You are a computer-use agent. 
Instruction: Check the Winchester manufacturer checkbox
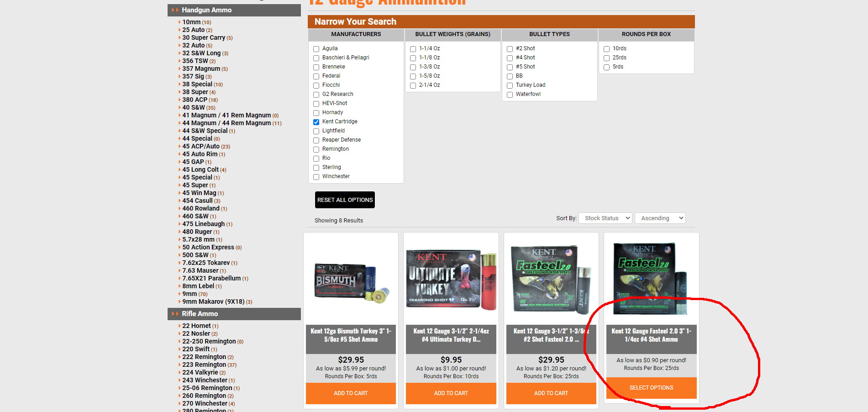click(316, 177)
